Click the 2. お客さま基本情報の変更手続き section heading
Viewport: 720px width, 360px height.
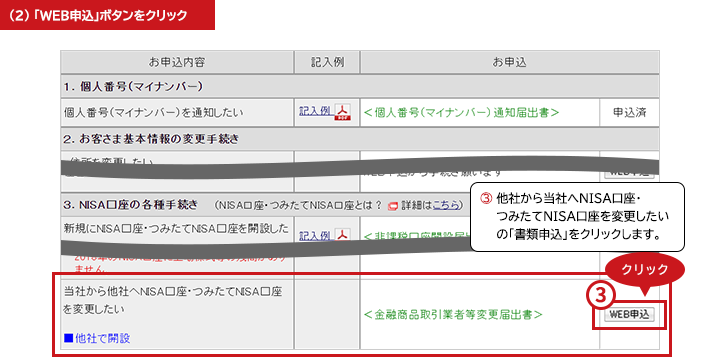coord(151,139)
